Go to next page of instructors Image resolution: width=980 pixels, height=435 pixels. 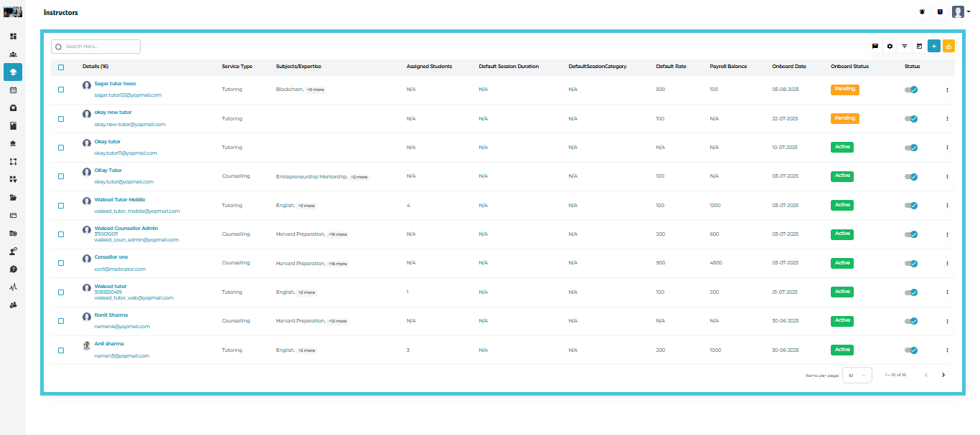(943, 375)
